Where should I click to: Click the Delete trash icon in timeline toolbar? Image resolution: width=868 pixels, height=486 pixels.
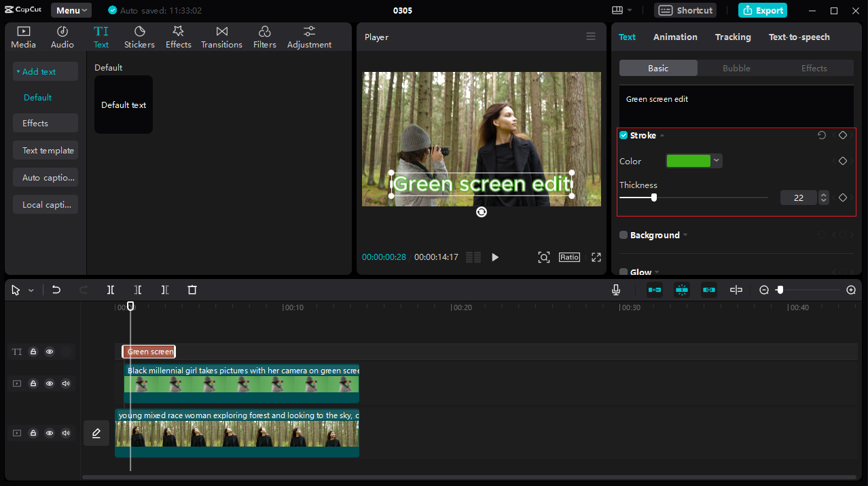coord(192,290)
